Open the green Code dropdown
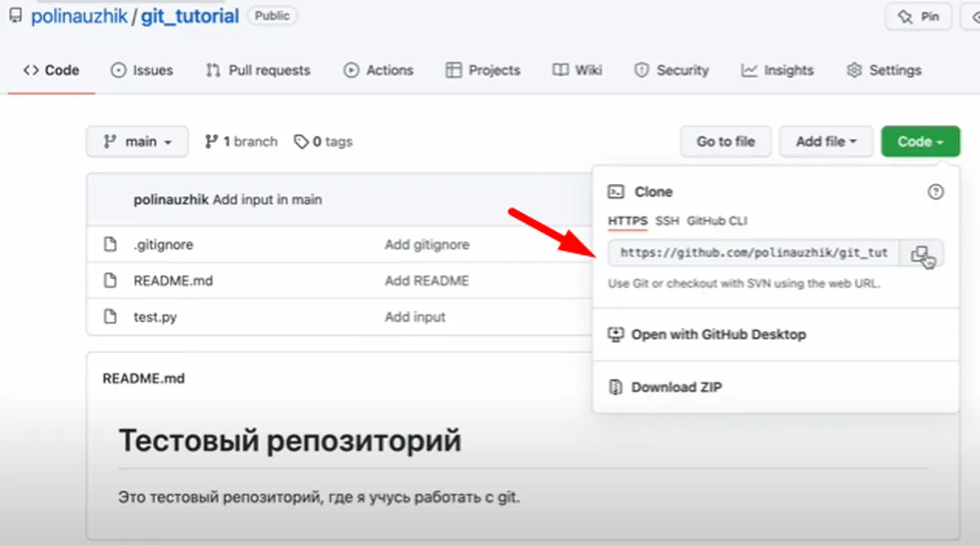Screen dimensions: 980x545 920,141
